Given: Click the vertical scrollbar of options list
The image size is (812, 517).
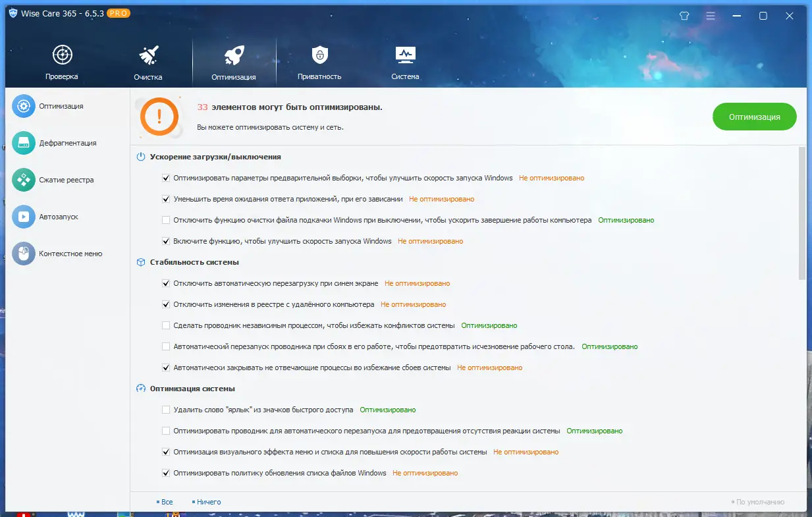Looking at the screenshot, I should (x=802, y=213).
